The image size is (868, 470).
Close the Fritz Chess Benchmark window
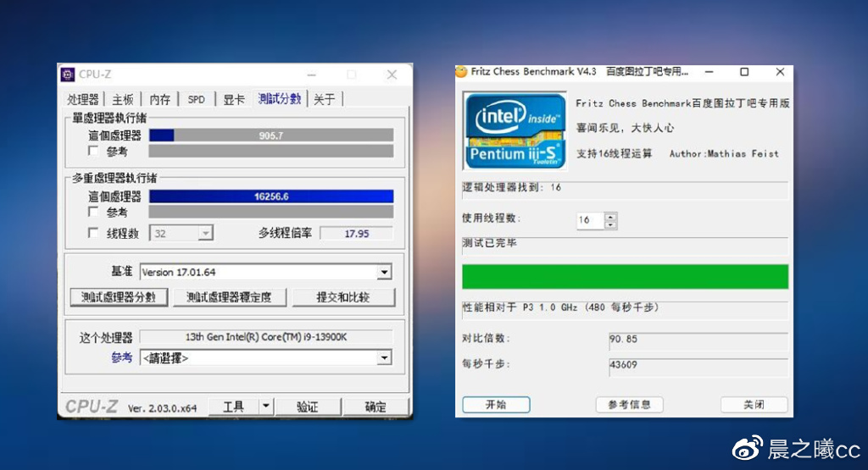(780, 72)
